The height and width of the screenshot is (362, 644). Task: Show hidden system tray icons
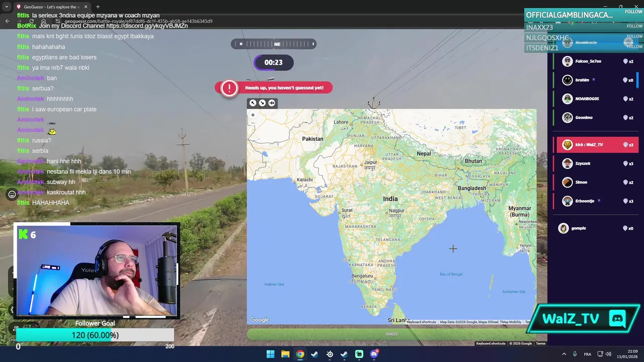563,354
